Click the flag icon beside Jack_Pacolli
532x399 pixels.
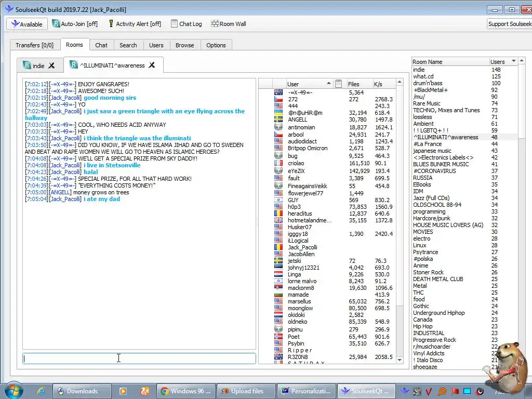(278, 247)
